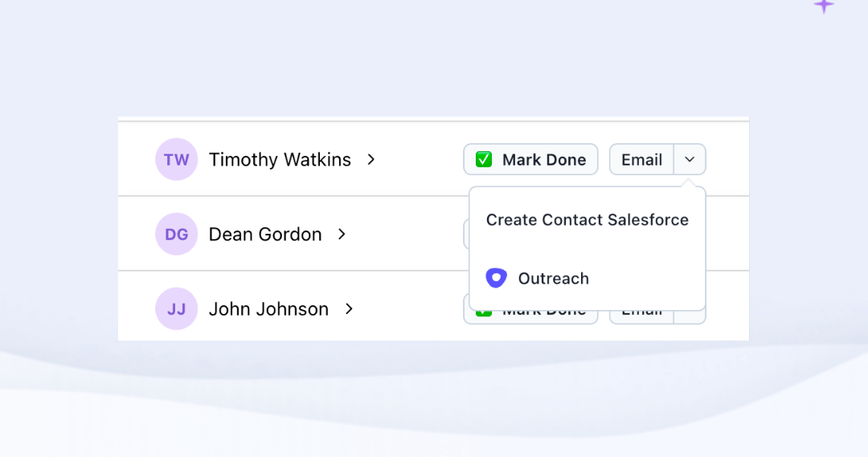Click Dean Gordon's partially hidden Mark Done button

click(466, 234)
